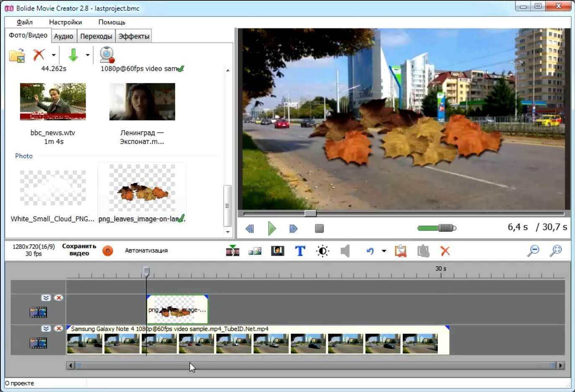Select the png_leaves_image thumbnail in library
575x392 pixels.
142,188
